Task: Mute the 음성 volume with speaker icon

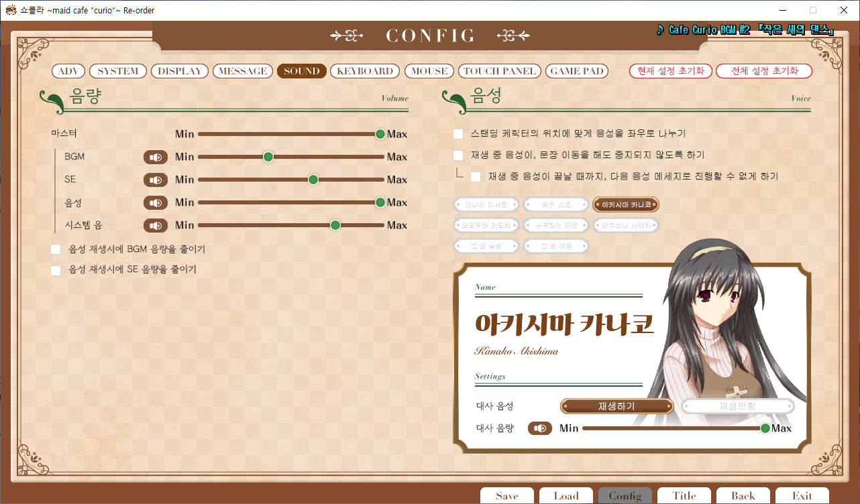Action: point(156,202)
